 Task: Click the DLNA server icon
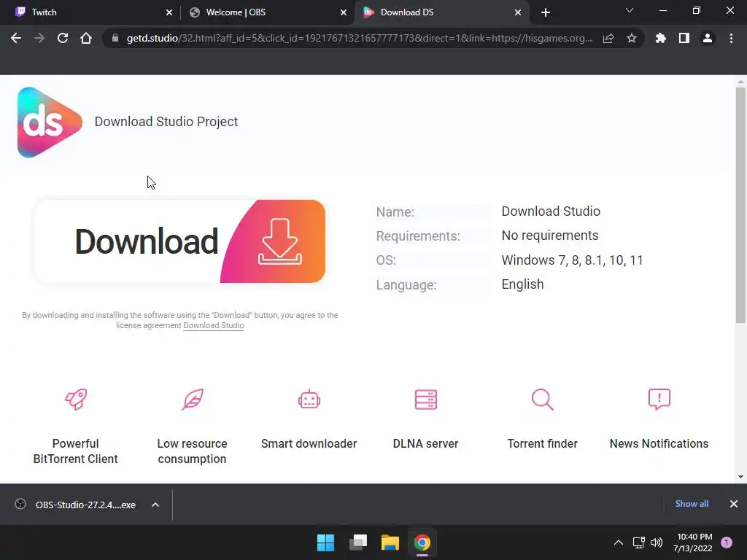(x=426, y=399)
